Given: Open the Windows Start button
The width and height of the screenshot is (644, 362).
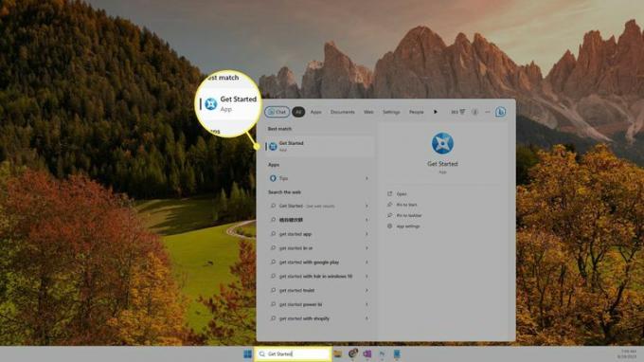Looking at the screenshot, I should (248, 353).
